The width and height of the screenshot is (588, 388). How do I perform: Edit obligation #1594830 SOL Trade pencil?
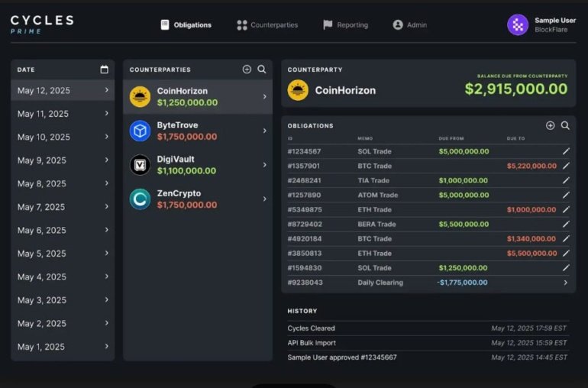pyautogui.click(x=566, y=268)
